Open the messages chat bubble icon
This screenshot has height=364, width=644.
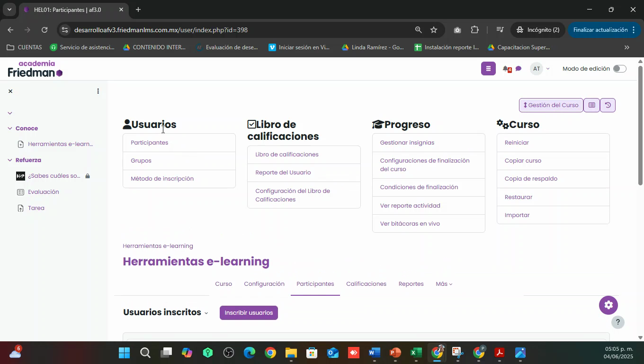coord(519,69)
